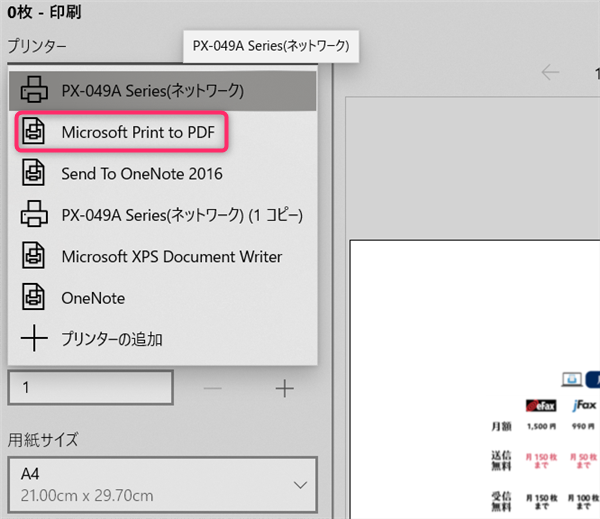
Task: Click the Microsoft XPS Document Writer icon
Action: pyautogui.click(x=33, y=255)
